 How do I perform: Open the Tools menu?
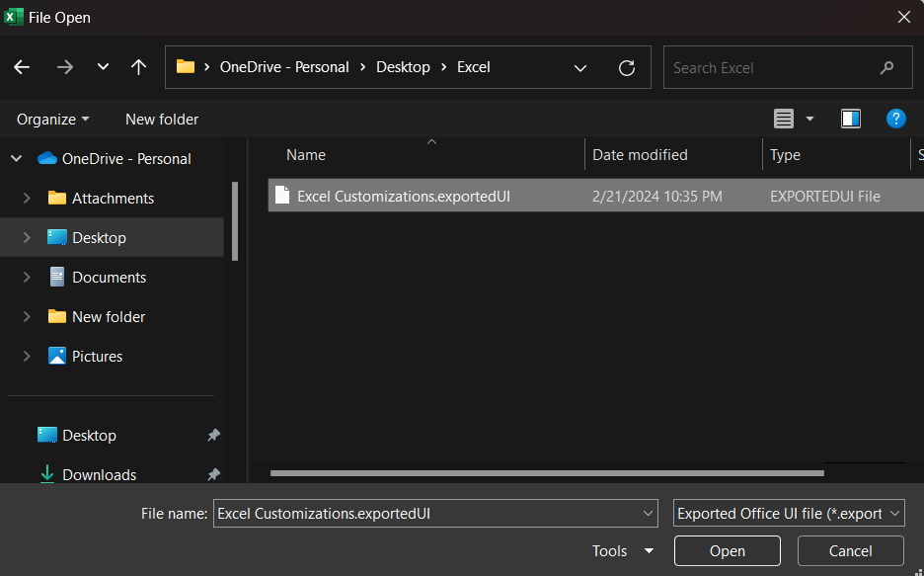pos(623,550)
